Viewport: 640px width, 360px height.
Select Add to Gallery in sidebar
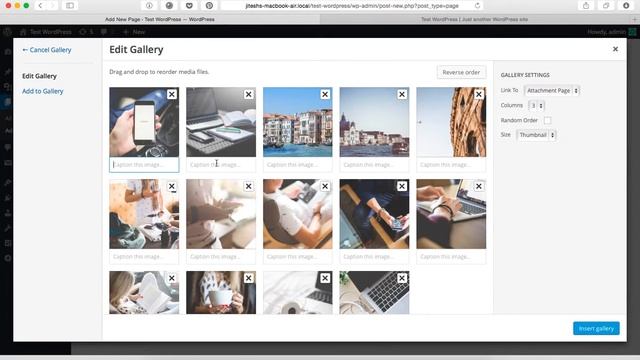(x=42, y=91)
